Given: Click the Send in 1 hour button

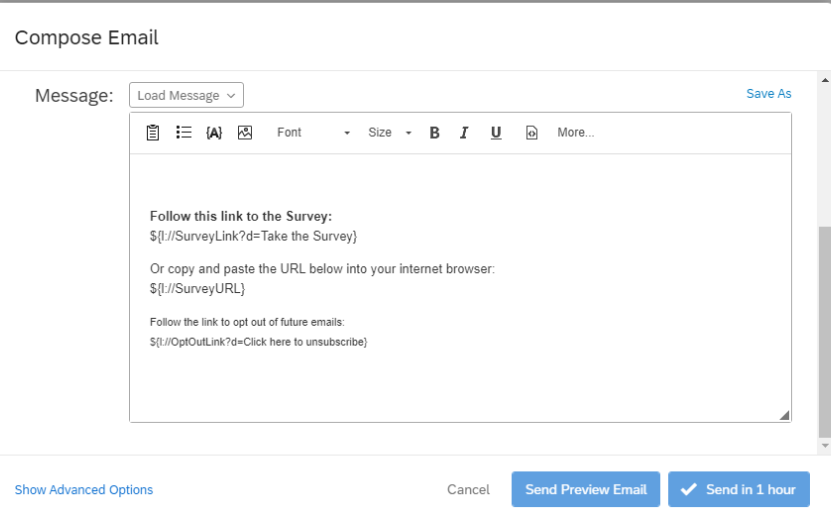Looking at the screenshot, I should 738,490.
